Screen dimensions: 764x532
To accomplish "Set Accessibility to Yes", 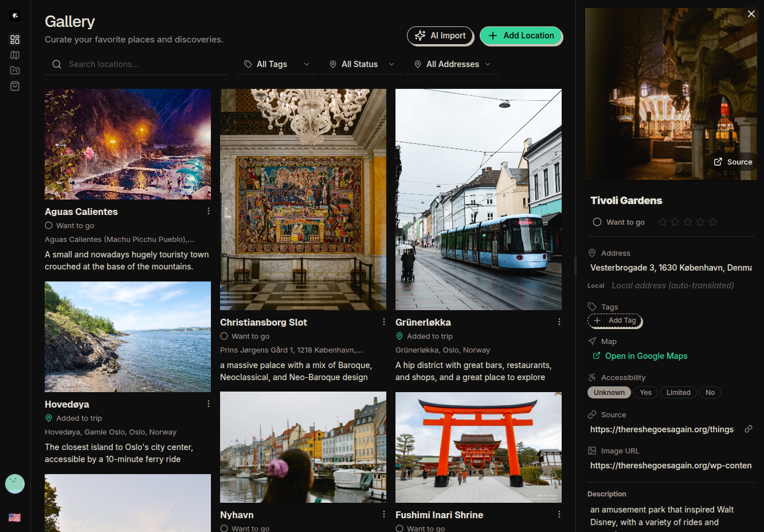I will pyautogui.click(x=645, y=392).
